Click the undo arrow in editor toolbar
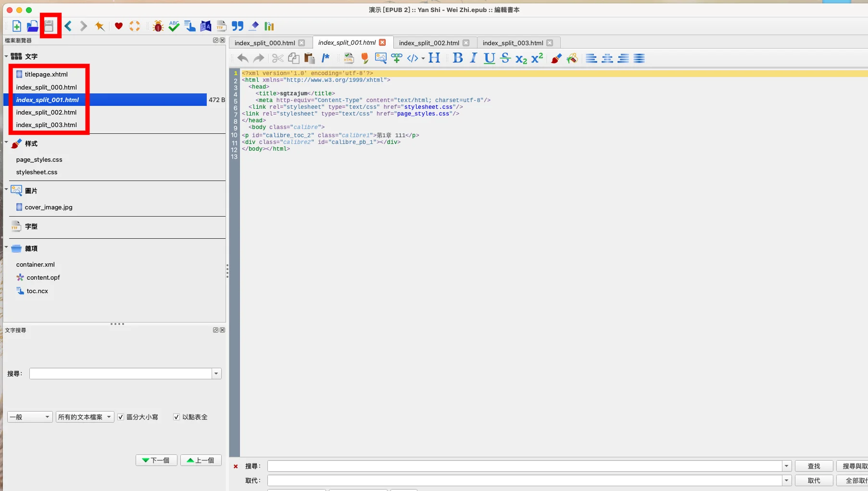The width and height of the screenshot is (868, 491). click(x=243, y=58)
